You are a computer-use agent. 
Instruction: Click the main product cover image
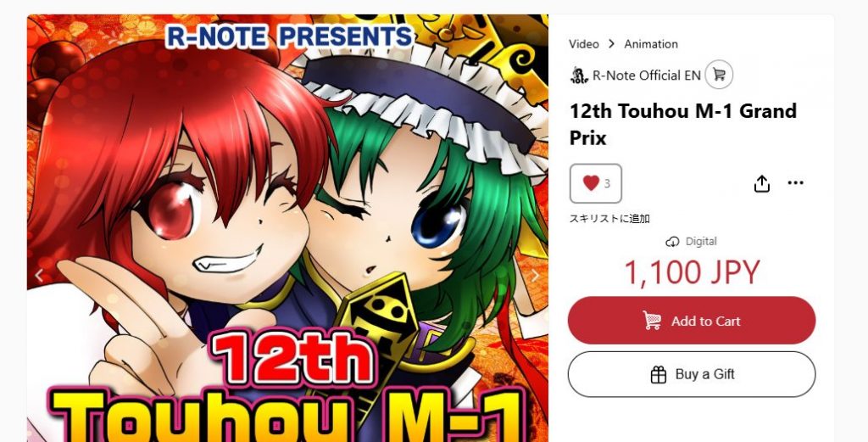pyautogui.click(x=287, y=228)
